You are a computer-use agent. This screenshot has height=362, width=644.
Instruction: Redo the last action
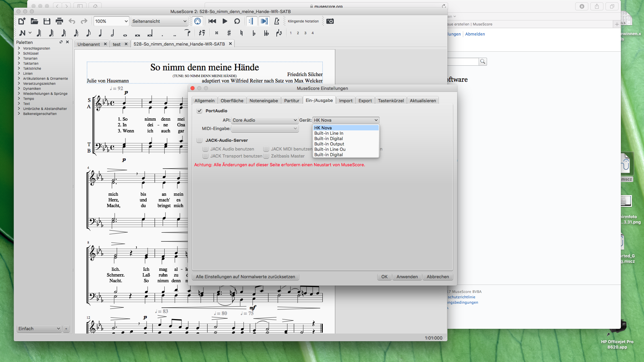84,21
